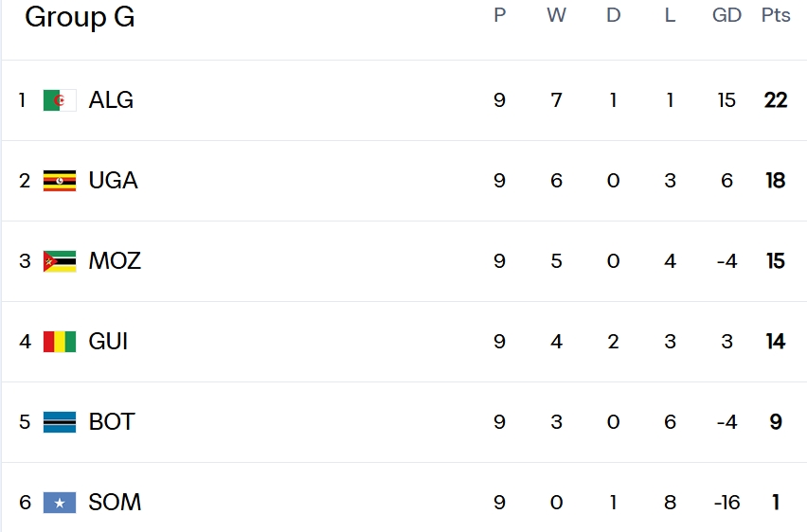
Task: Click the Pts column header
Action: coord(776,16)
